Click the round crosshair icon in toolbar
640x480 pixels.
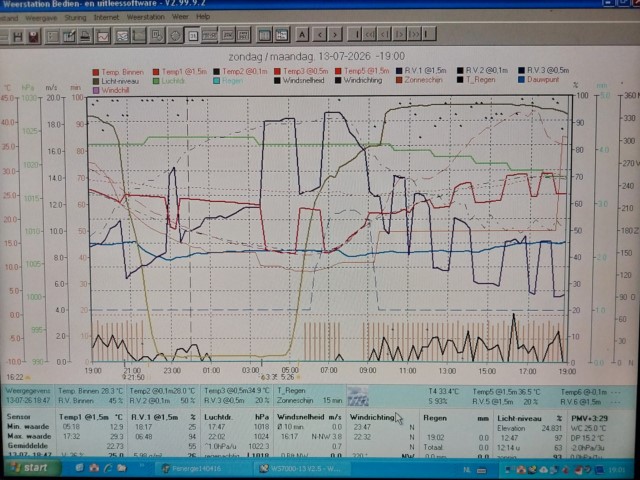coord(175,36)
